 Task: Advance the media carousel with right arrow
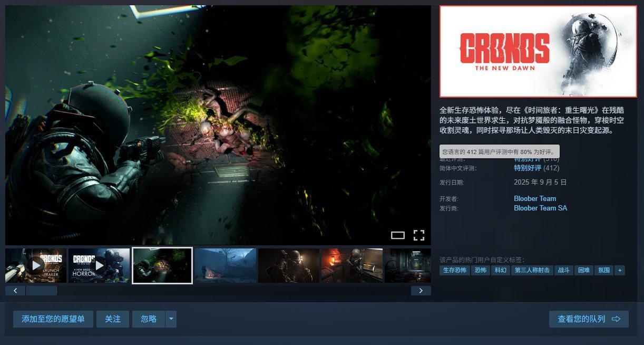tap(421, 290)
